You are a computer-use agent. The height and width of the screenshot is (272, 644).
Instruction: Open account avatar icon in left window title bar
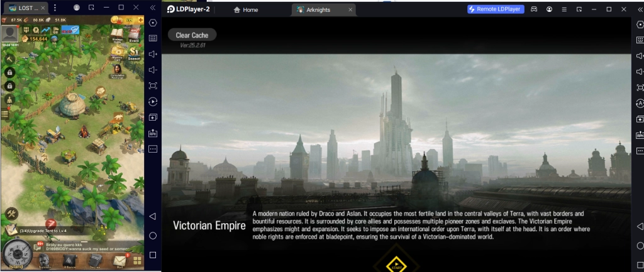click(76, 8)
